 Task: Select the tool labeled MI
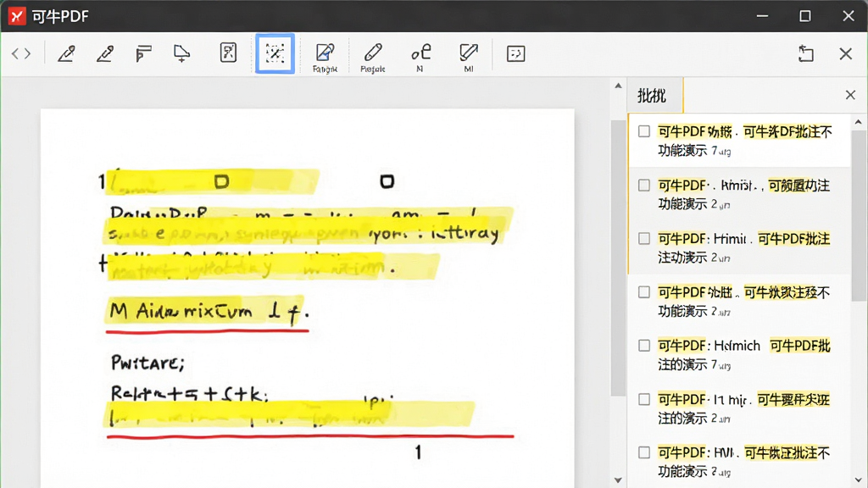(x=468, y=58)
